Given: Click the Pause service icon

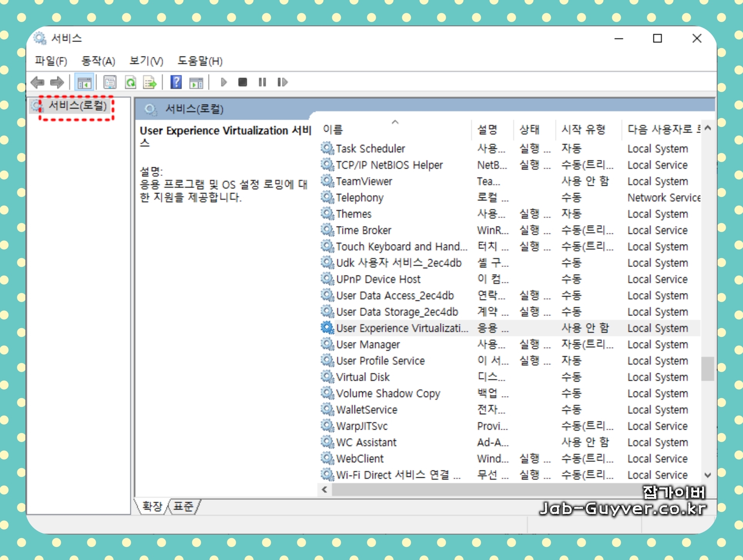Looking at the screenshot, I should [262, 82].
